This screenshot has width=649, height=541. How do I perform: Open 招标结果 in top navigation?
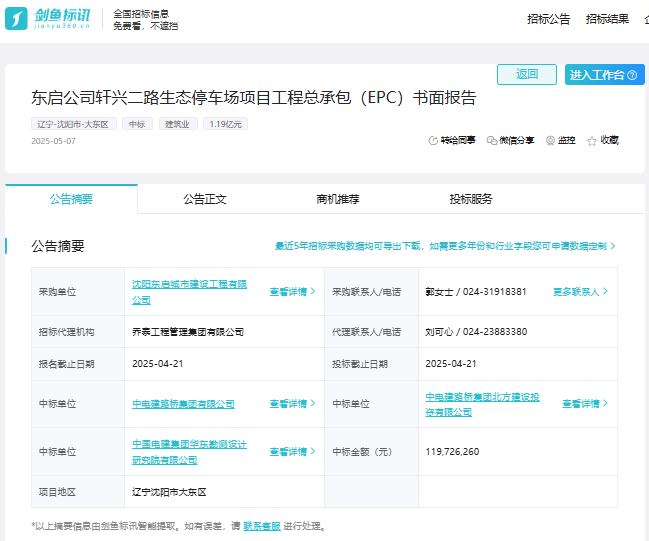click(x=607, y=19)
